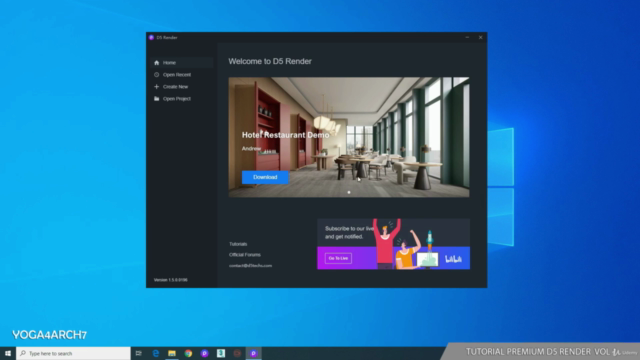
Task: Open the Tutorials link
Action: pos(238,244)
